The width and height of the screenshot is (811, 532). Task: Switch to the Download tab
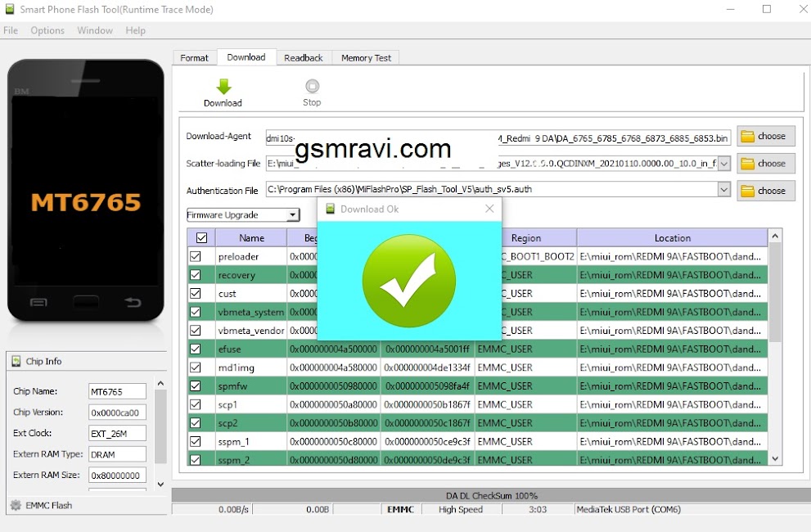[x=246, y=57]
